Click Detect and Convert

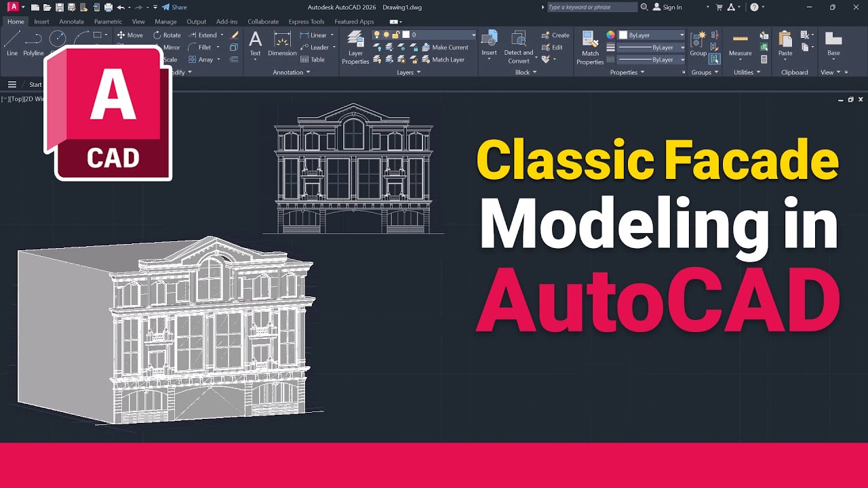click(519, 47)
